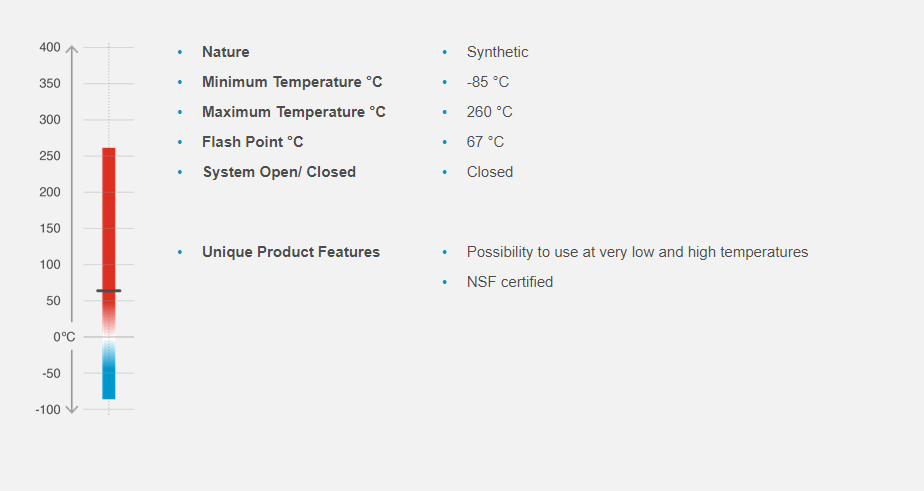Select the Minimum Temperature °C label
Image resolution: width=924 pixels, height=491 pixels.
292,82
